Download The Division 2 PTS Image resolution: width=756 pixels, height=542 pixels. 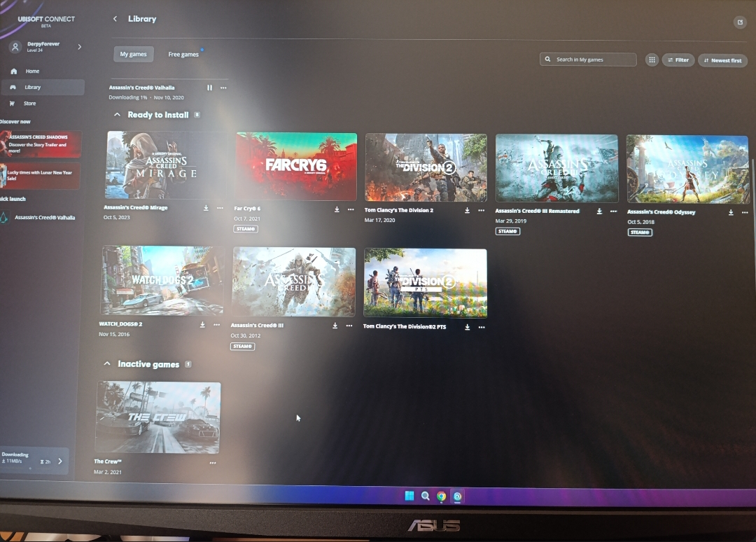click(467, 327)
